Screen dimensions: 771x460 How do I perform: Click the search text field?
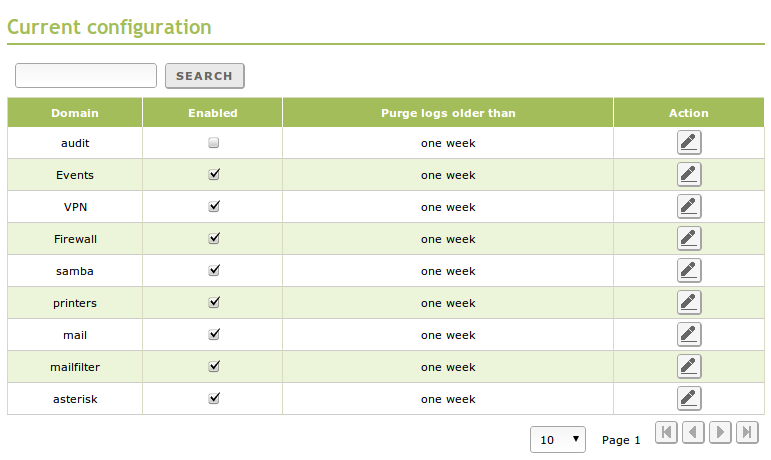[x=86, y=75]
